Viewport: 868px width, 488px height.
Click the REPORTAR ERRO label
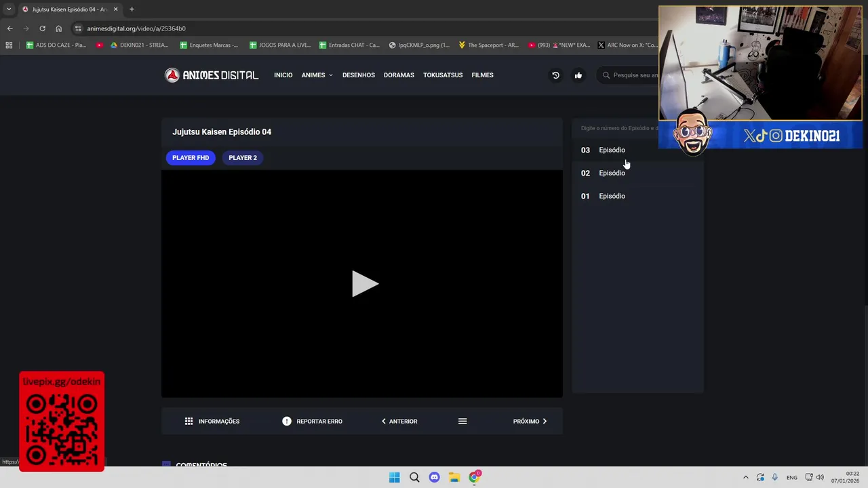(x=319, y=422)
